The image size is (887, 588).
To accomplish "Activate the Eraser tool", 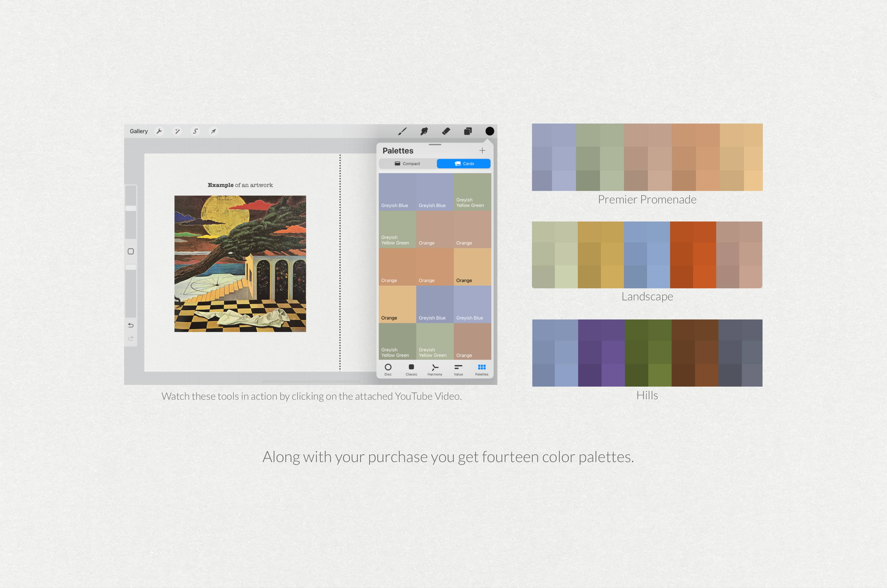I will coord(446,131).
